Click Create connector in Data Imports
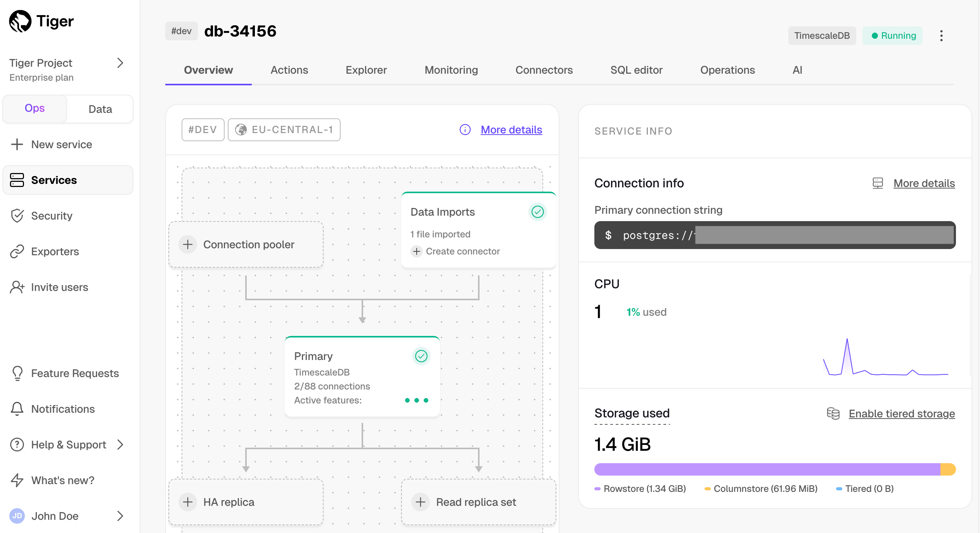The image size is (980, 533). 462,251
